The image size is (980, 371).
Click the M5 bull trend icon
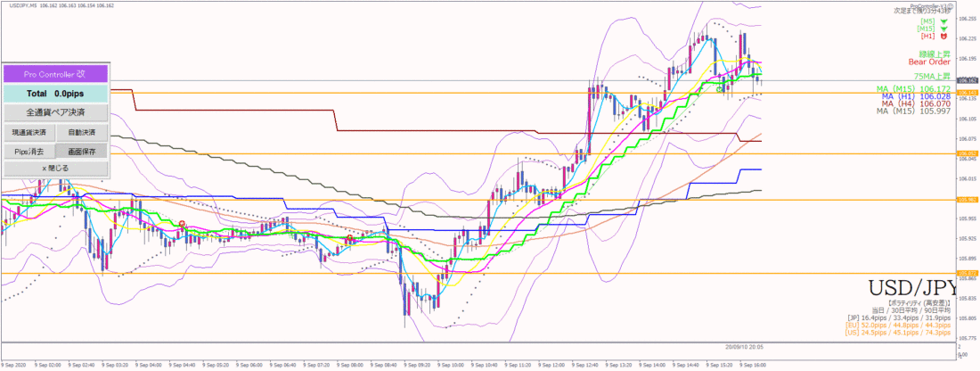pyautogui.click(x=943, y=21)
